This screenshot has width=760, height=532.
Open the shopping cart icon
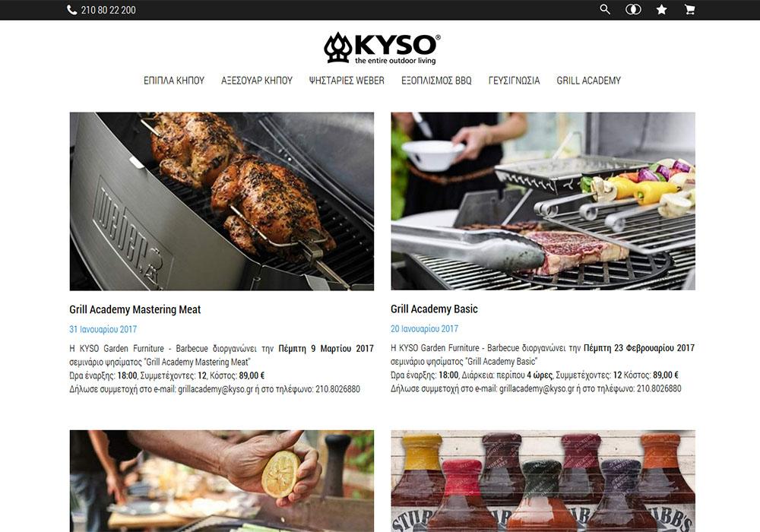(690, 10)
